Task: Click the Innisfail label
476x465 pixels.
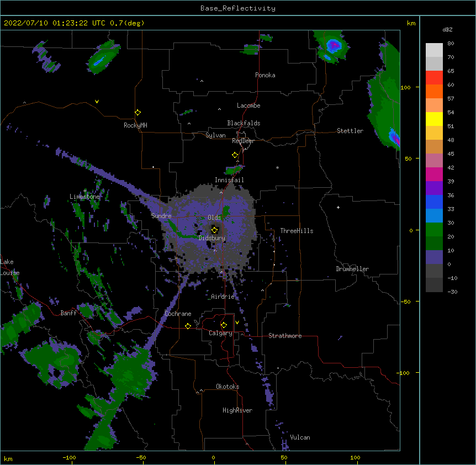Action: pos(229,180)
